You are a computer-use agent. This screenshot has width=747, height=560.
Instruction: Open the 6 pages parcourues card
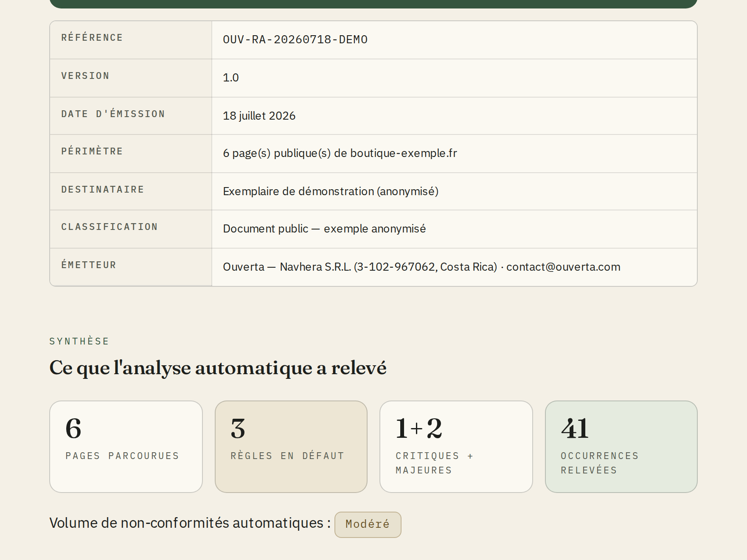(x=126, y=446)
